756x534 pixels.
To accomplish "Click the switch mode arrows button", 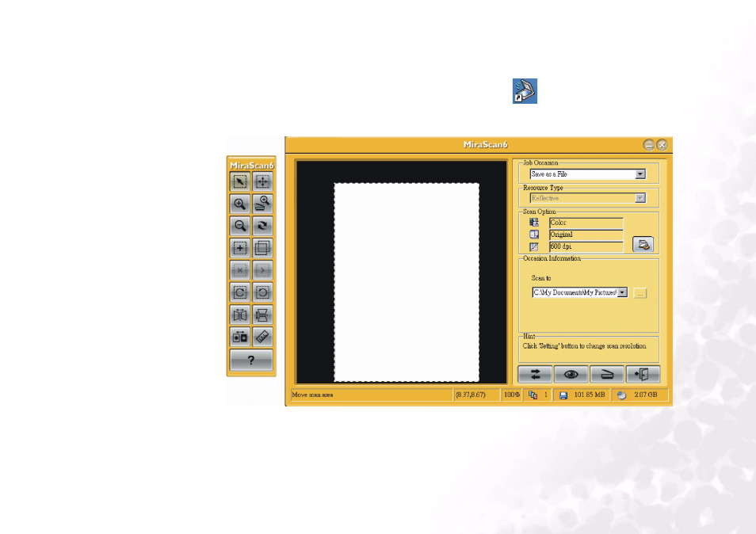I will coord(535,375).
